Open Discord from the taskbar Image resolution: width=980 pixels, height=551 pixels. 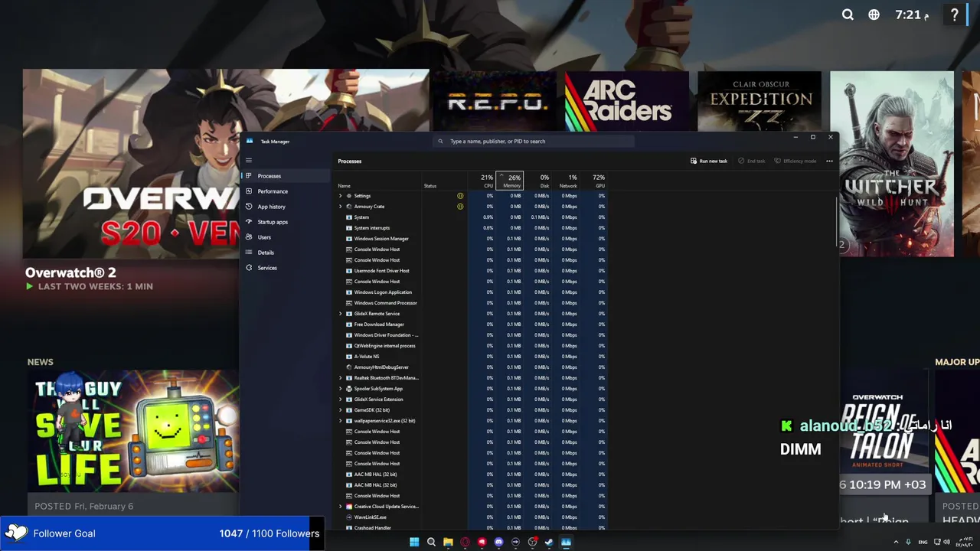coord(498,542)
